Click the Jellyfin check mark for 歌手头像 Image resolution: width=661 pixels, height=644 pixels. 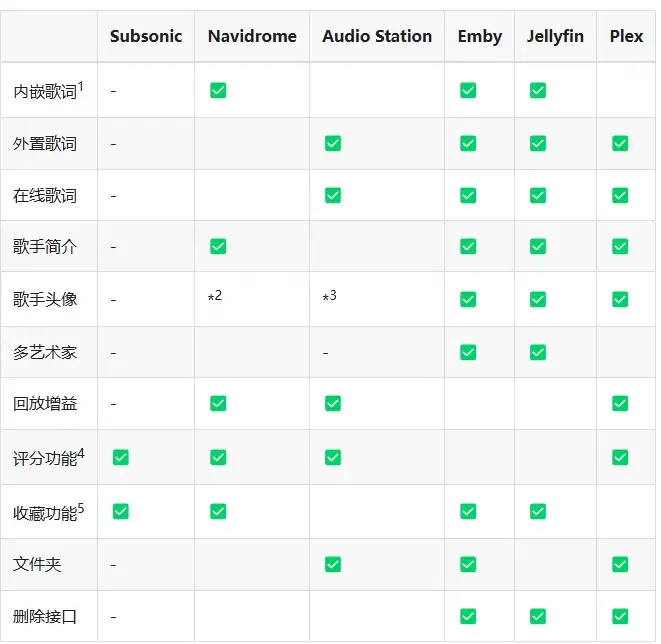click(538, 300)
